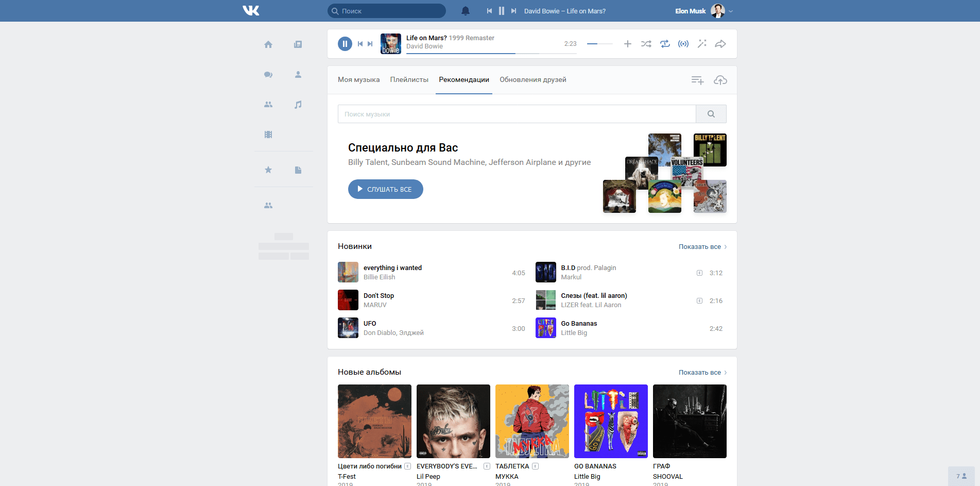Image resolution: width=980 pixels, height=486 pixels.
Task: Play everything i wanted by Billie Eilish
Action: (432, 272)
